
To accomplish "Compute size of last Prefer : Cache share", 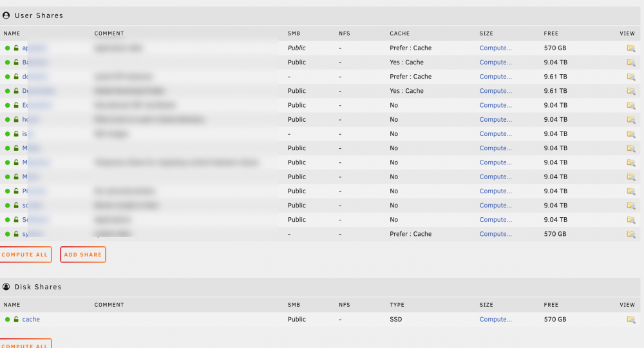I will click(x=496, y=234).
